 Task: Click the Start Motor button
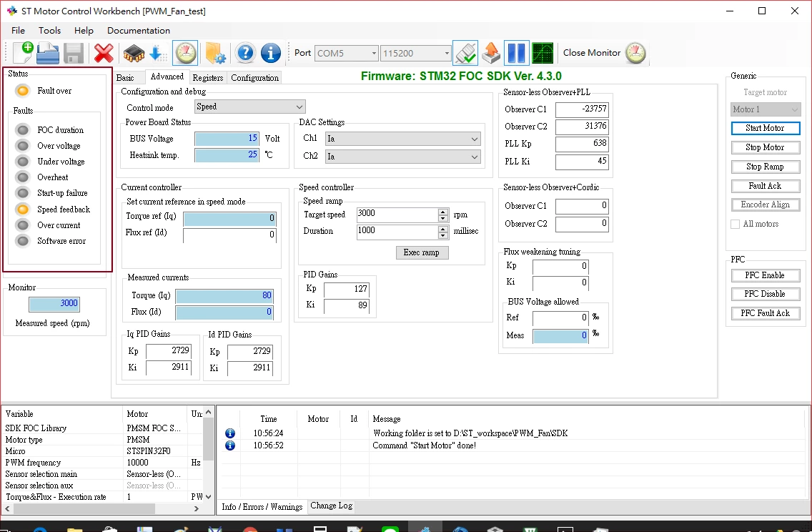click(766, 128)
